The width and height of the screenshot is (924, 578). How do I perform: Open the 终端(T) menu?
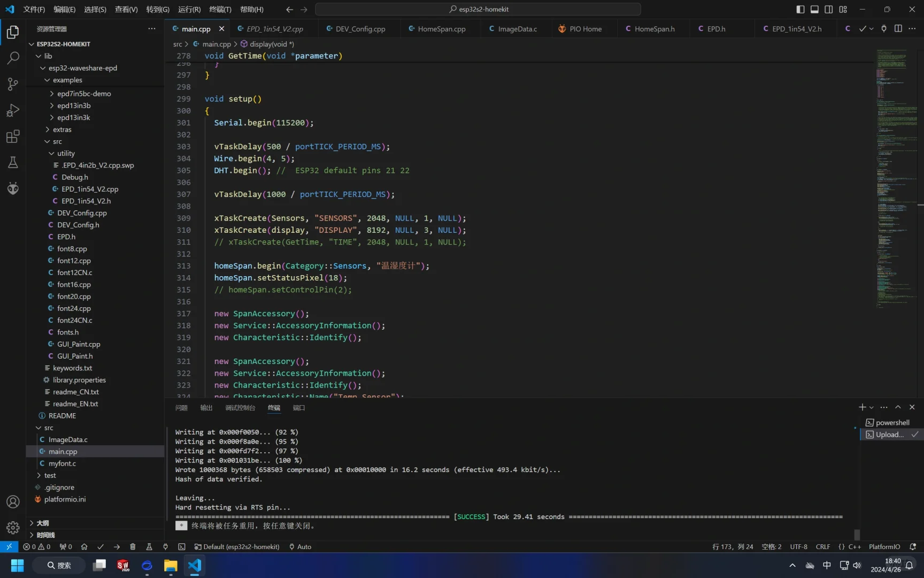220,9
